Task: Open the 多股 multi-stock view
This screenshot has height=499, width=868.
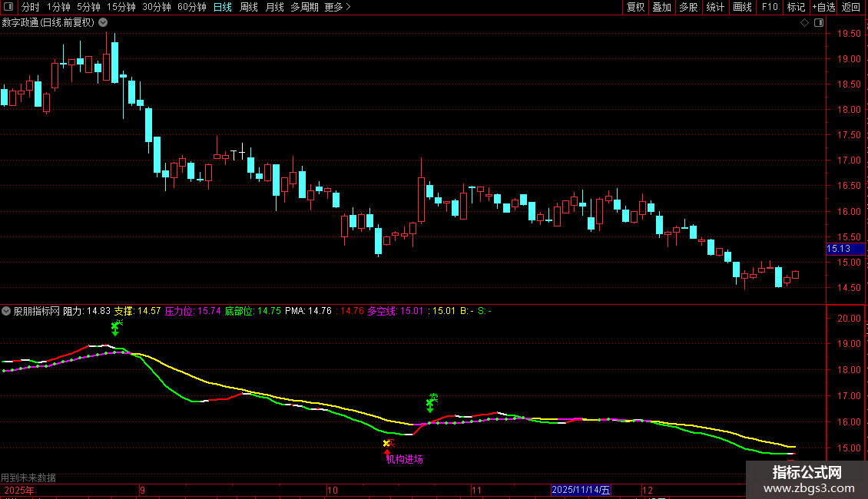Action: point(688,7)
